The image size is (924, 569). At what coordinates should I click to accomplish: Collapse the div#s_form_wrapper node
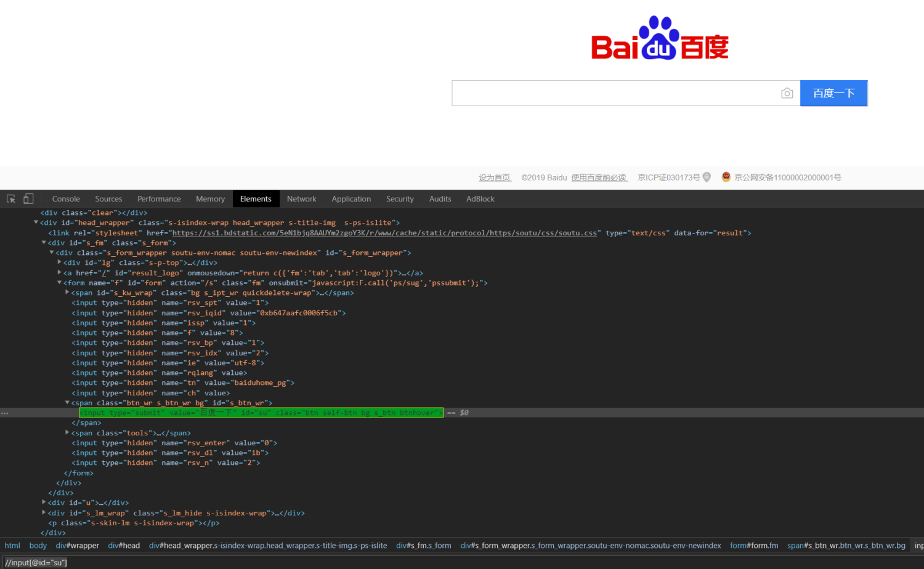pos(51,252)
